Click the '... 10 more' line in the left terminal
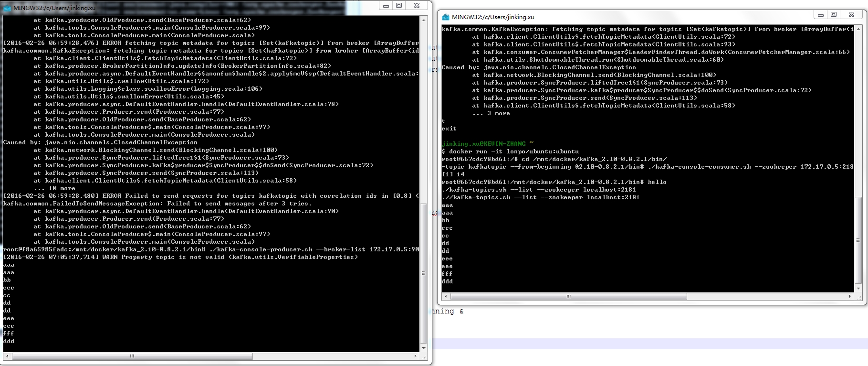The width and height of the screenshot is (868, 366). 54,188
